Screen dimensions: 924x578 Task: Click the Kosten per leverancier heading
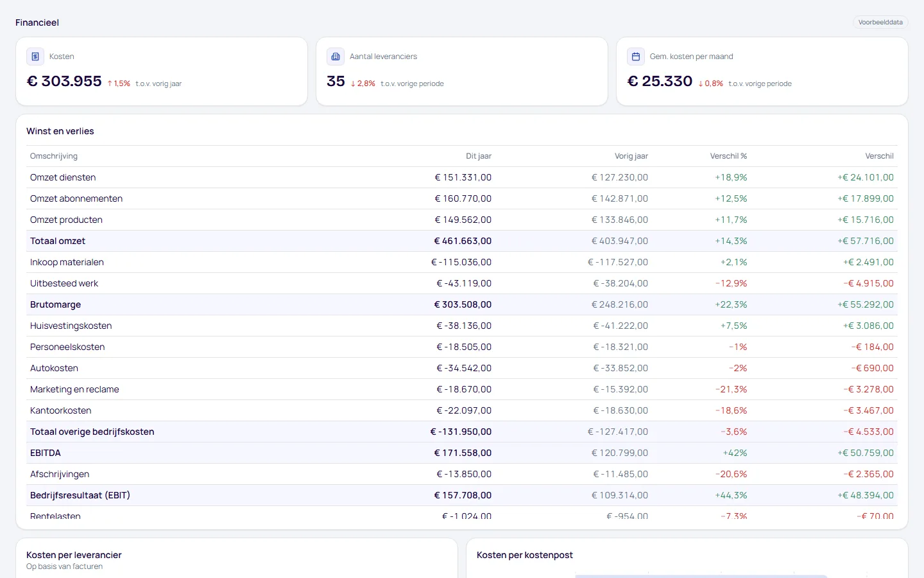74,555
